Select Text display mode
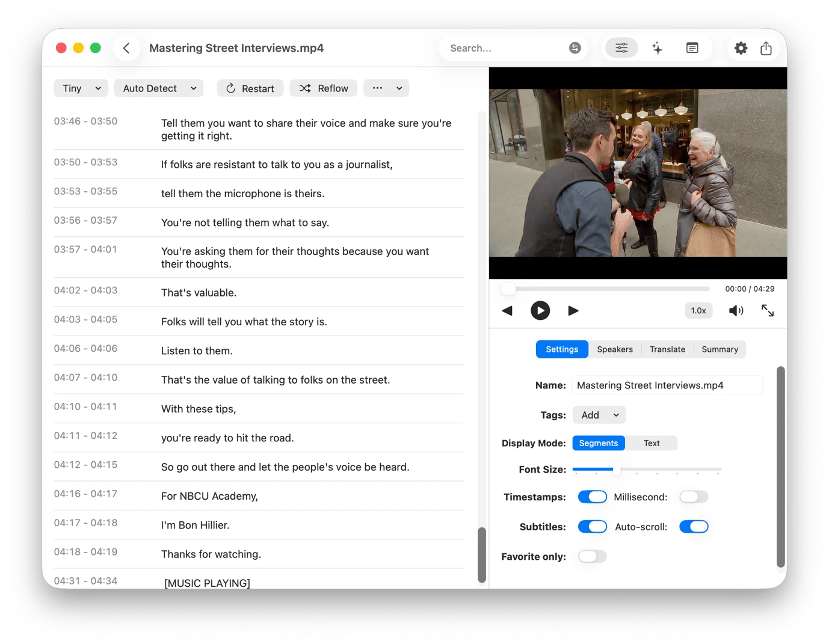This screenshot has height=644, width=829. tap(652, 443)
